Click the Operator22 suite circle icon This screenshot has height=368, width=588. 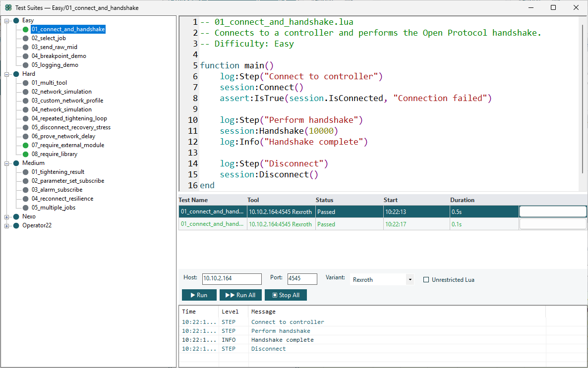tap(16, 225)
